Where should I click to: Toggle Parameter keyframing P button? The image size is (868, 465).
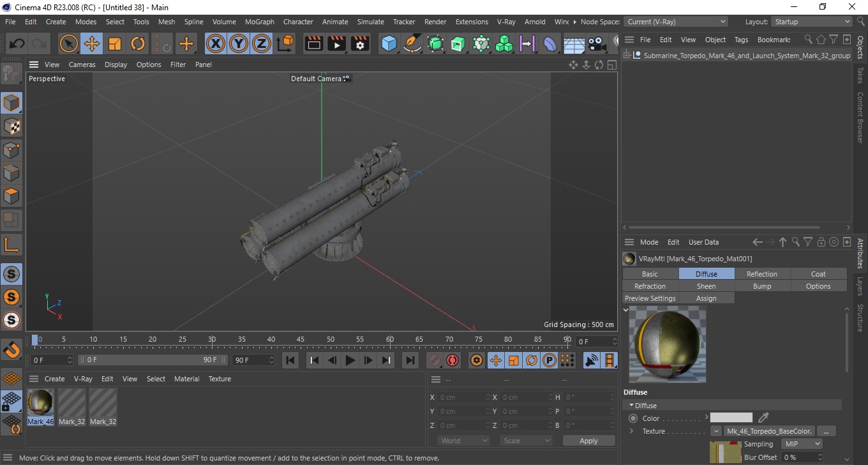[550, 360]
